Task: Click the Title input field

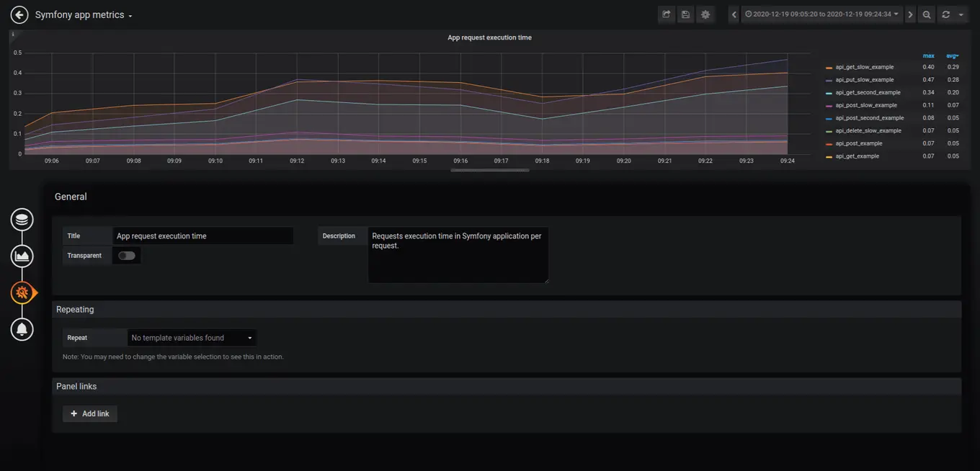Action: (203, 235)
